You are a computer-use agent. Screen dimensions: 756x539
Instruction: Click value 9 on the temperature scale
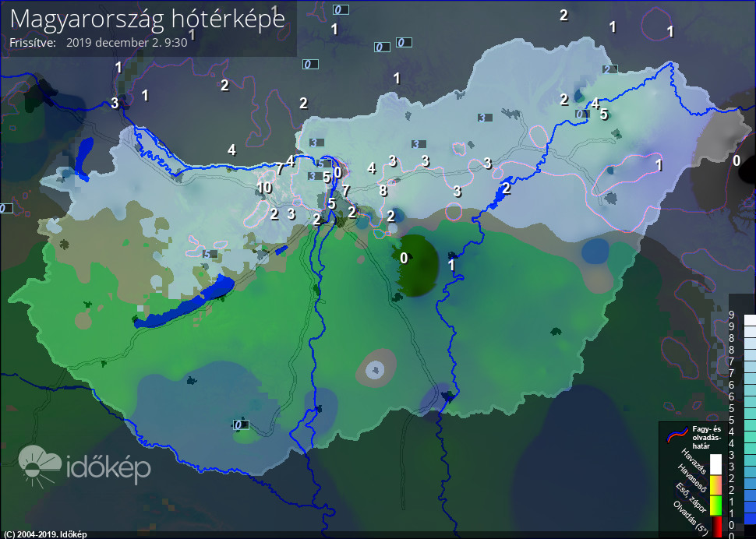coord(733,316)
